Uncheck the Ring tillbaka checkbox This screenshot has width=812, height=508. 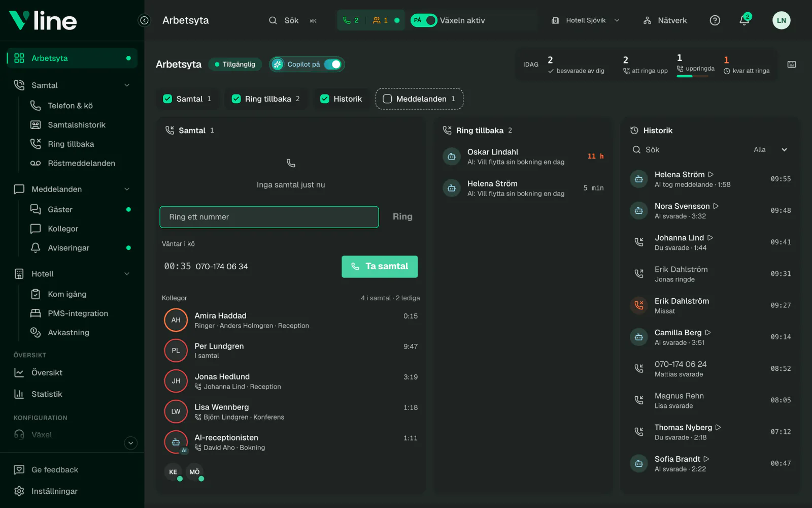236,99
